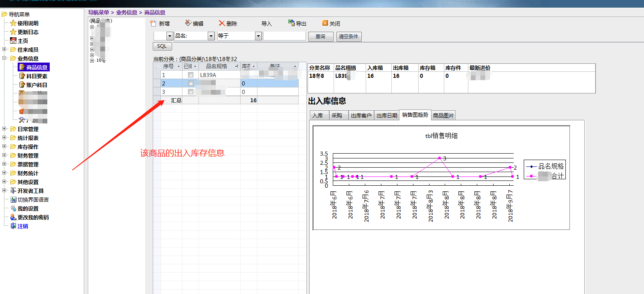This screenshot has width=644, height=294.
Task: Click the chart peak data point labeled 3
Action: click(440, 158)
